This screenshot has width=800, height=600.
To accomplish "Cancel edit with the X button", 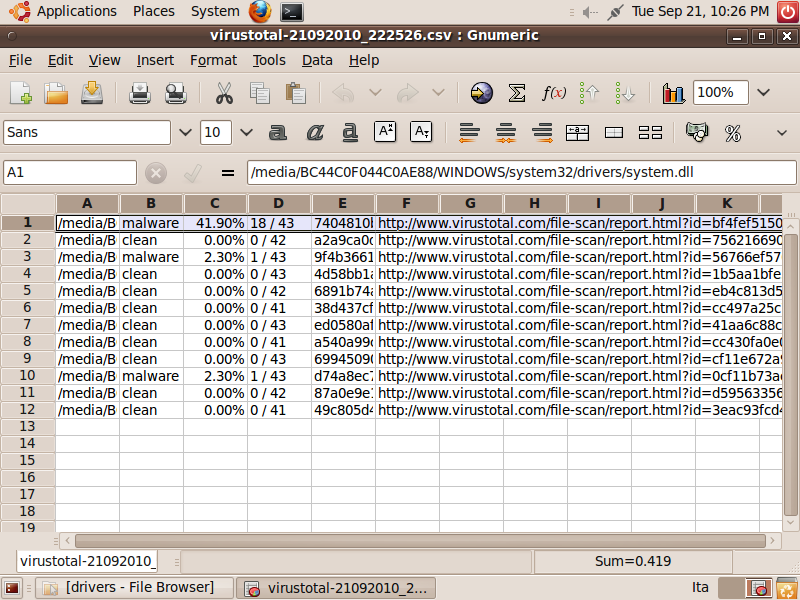I will coord(156,173).
